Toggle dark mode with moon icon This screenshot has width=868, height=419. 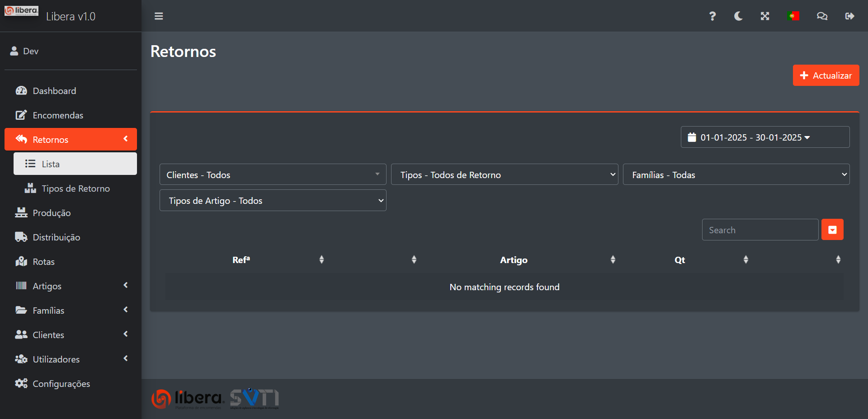(738, 16)
